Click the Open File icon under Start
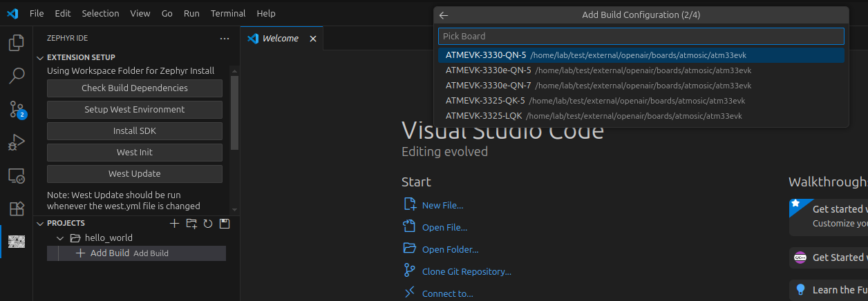Viewport: 868px width, 301px height. 410,226
